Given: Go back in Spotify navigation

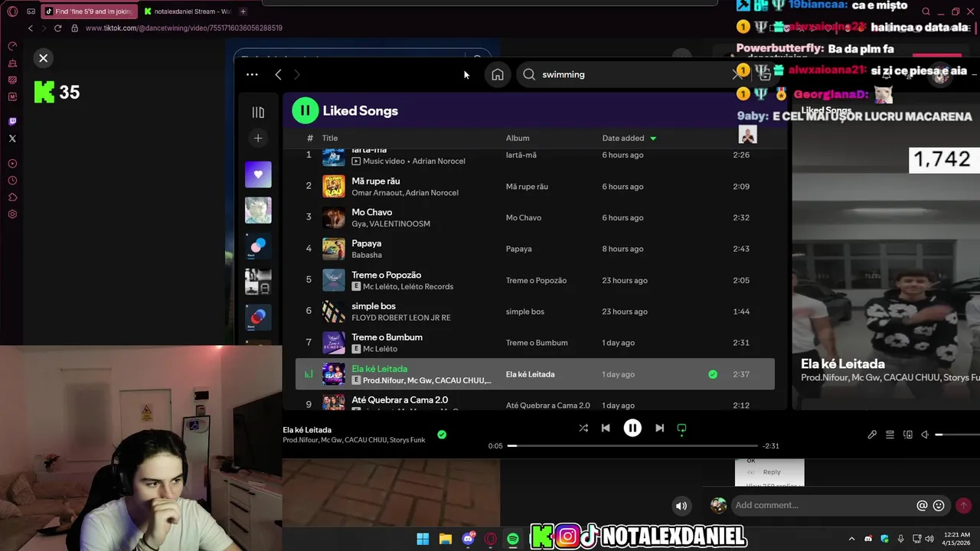Looking at the screenshot, I should pos(278,74).
